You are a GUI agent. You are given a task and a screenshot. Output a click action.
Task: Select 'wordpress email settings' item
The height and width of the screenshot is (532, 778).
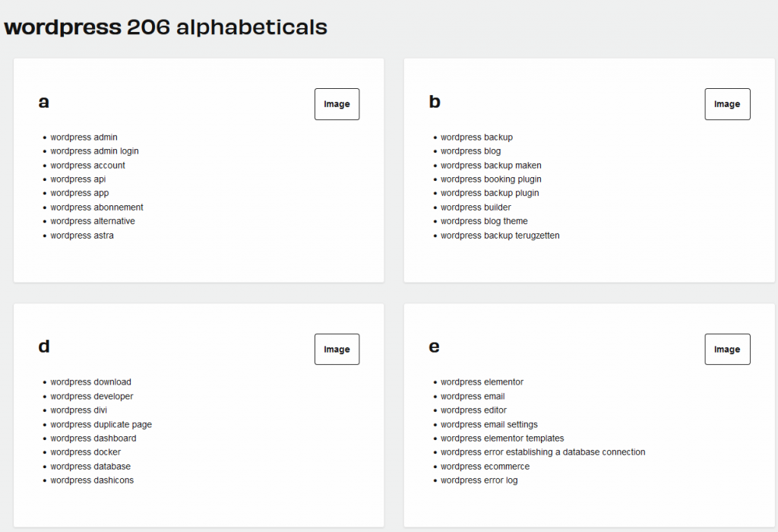(489, 425)
